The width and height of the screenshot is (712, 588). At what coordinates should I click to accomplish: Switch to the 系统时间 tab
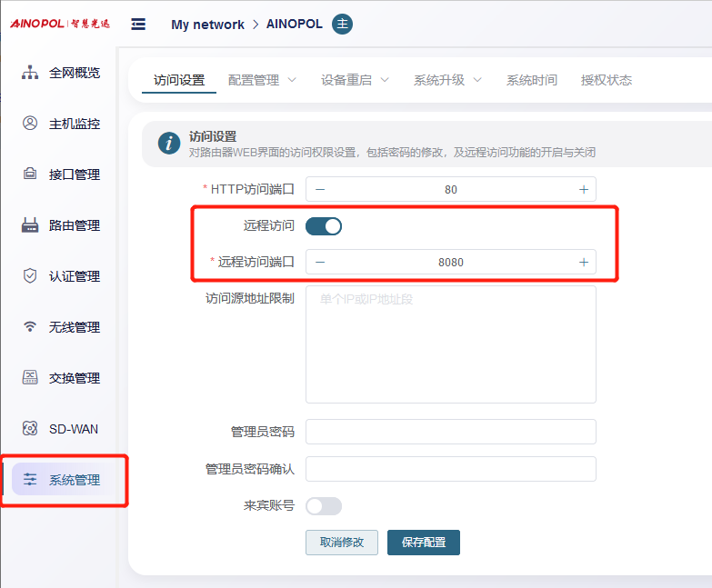pyautogui.click(x=532, y=80)
